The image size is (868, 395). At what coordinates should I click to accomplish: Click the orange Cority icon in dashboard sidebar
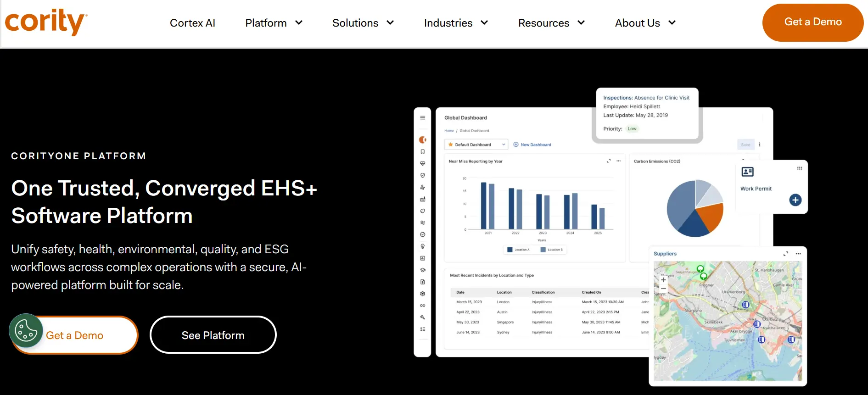(x=423, y=139)
